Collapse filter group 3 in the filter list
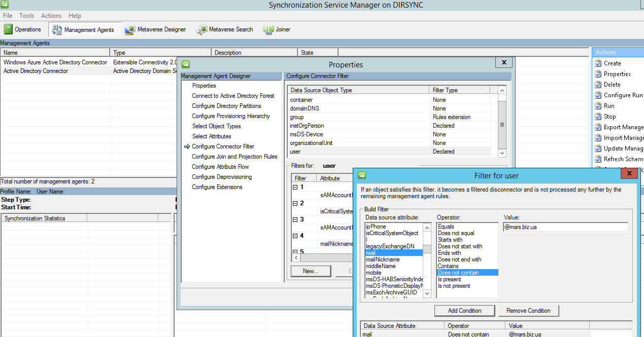Viewport: 644px width, 337px height. point(296,219)
